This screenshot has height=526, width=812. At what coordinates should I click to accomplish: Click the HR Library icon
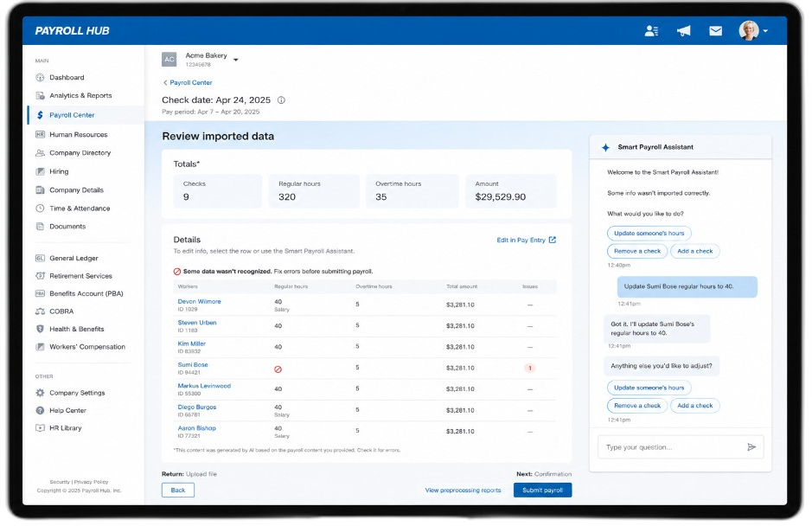point(40,428)
